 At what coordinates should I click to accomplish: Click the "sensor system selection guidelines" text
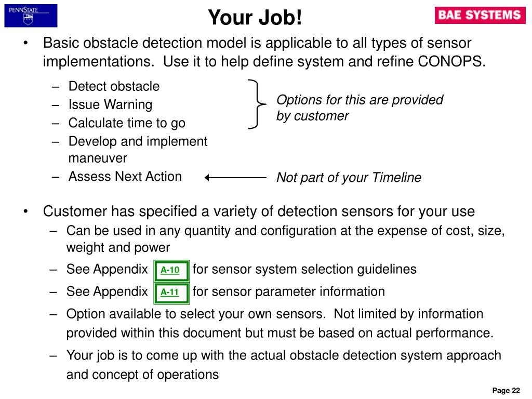(304, 270)
